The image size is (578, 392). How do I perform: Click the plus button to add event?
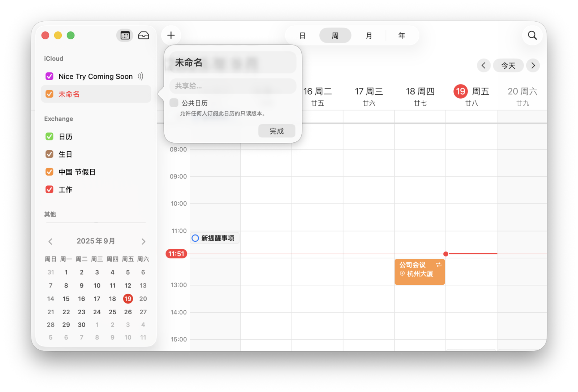coord(171,35)
